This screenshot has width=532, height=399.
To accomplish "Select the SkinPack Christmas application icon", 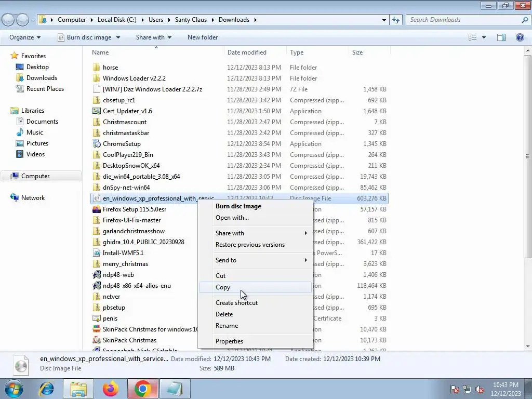I will (96, 340).
